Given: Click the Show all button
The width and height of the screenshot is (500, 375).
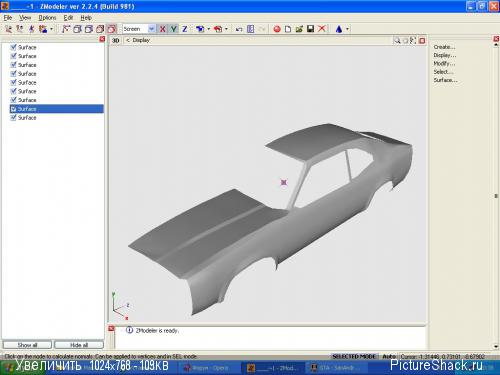Looking at the screenshot, I should pyautogui.click(x=27, y=345).
